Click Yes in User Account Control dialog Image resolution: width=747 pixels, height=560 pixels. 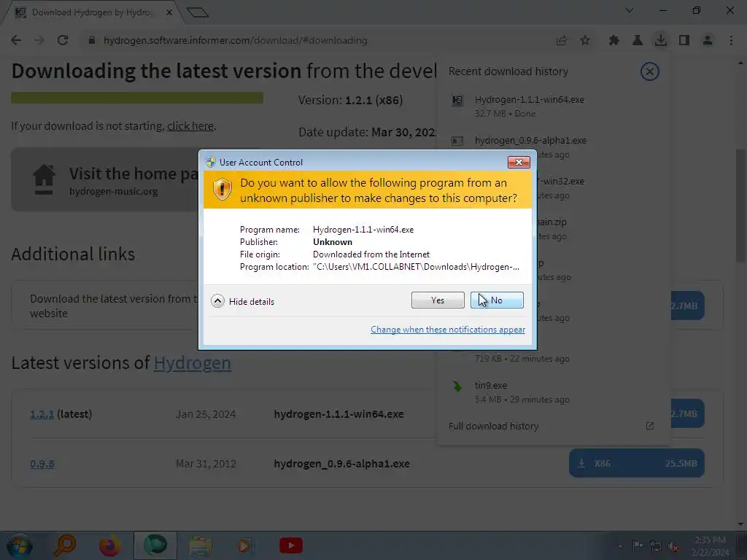point(438,300)
